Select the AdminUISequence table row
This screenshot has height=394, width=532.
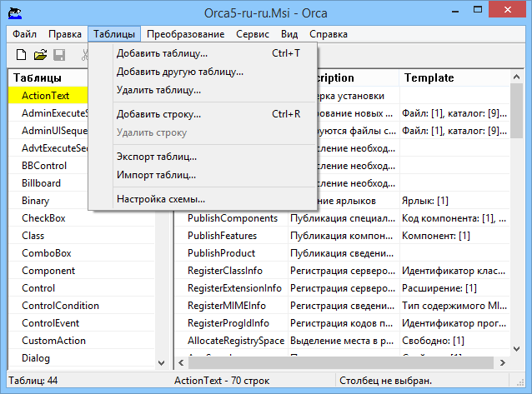(48, 131)
